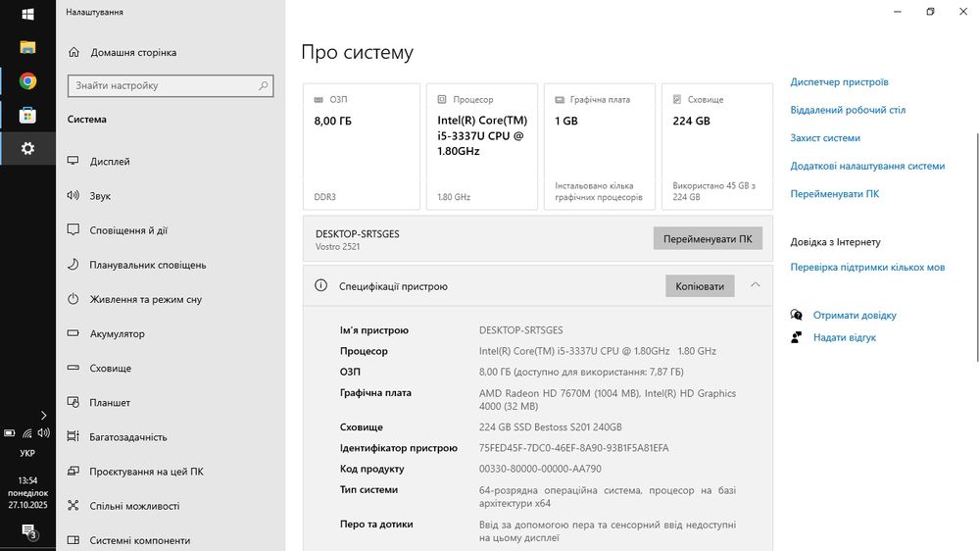The height and width of the screenshot is (551, 980).
Task: Open Віддалений робочий стіл link
Action: pos(848,110)
